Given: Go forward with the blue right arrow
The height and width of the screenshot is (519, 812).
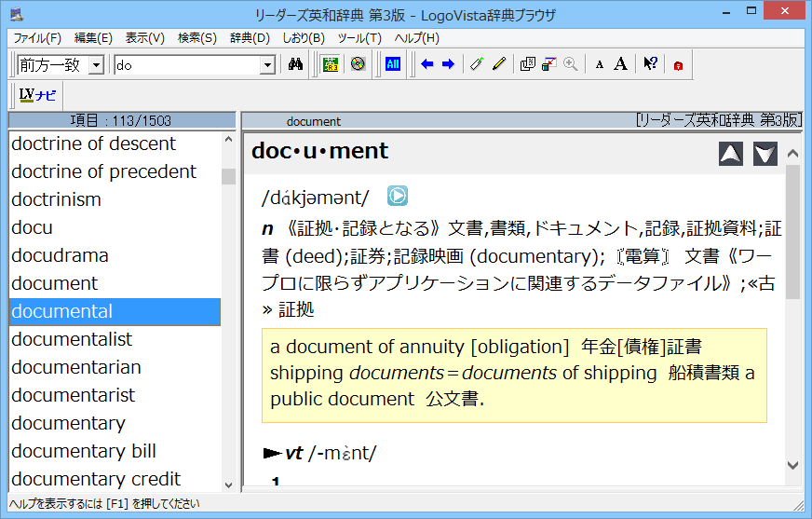Looking at the screenshot, I should (x=448, y=64).
